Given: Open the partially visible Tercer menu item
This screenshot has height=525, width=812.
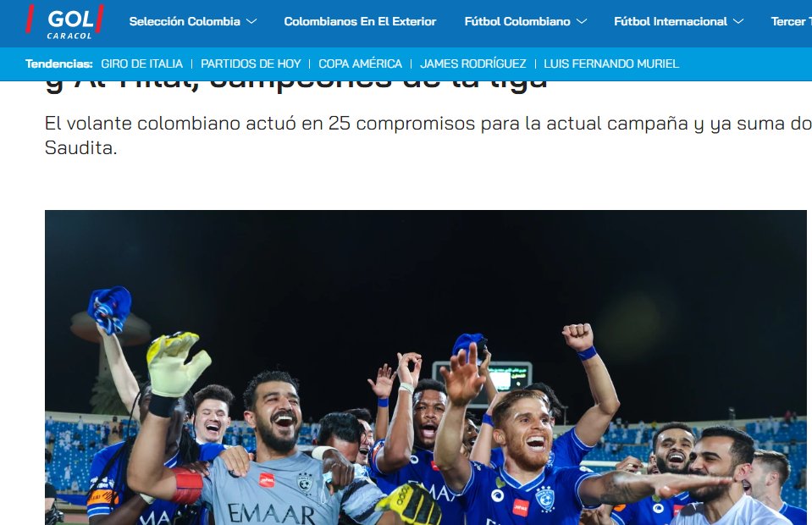Looking at the screenshot, I should click(792, 22).
